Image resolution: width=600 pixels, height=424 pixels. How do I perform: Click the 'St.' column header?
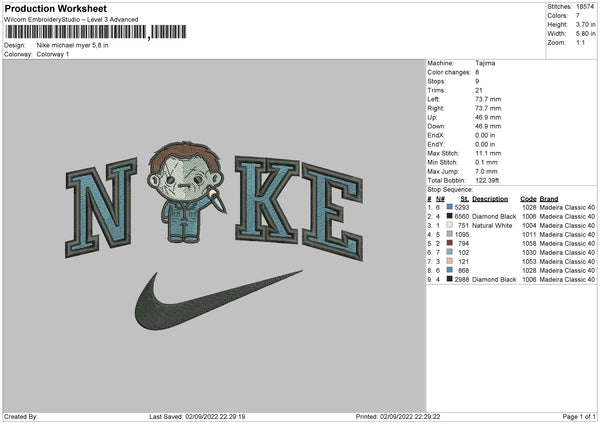pyautogui.click(x=465, y=199)
